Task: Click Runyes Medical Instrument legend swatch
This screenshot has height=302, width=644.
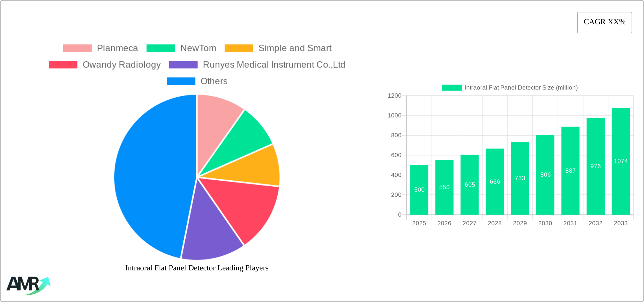Action: click(183, 65)
